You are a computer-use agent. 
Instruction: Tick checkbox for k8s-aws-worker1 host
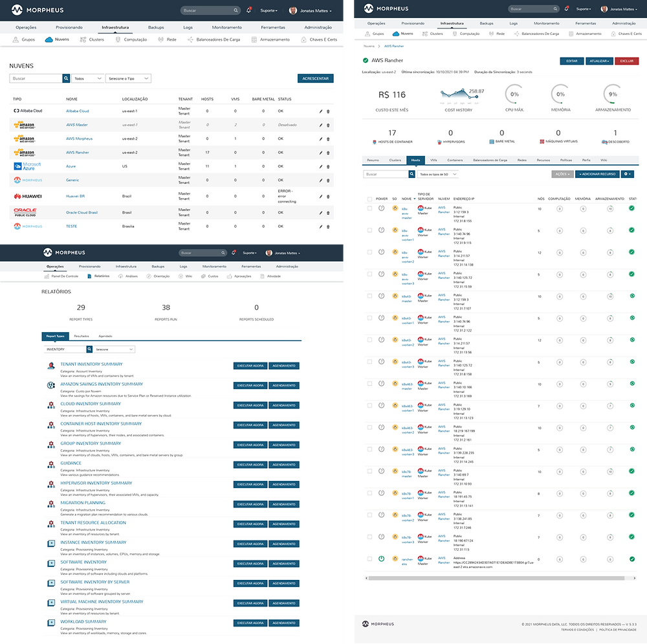point(369,230)
